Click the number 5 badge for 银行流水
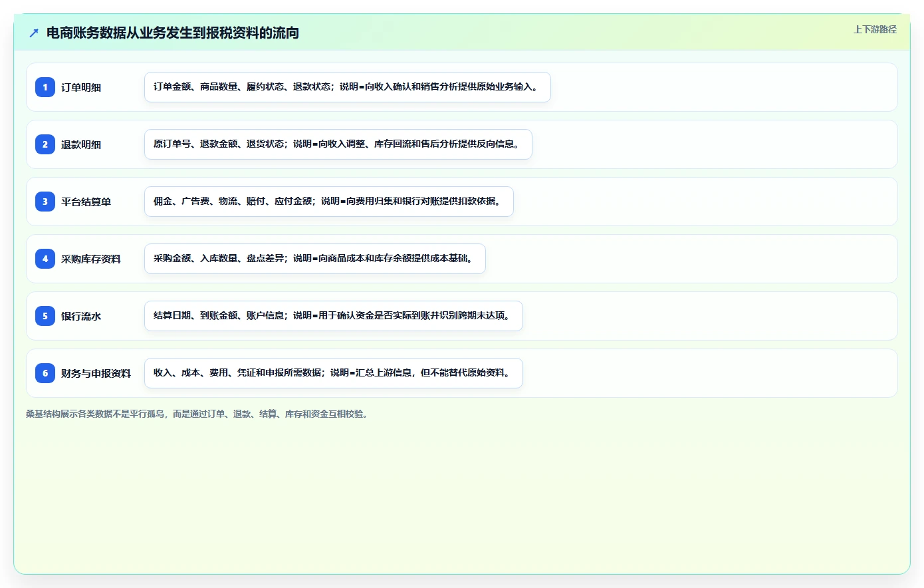Screen dimensions: 924x588 pos(45,316)
